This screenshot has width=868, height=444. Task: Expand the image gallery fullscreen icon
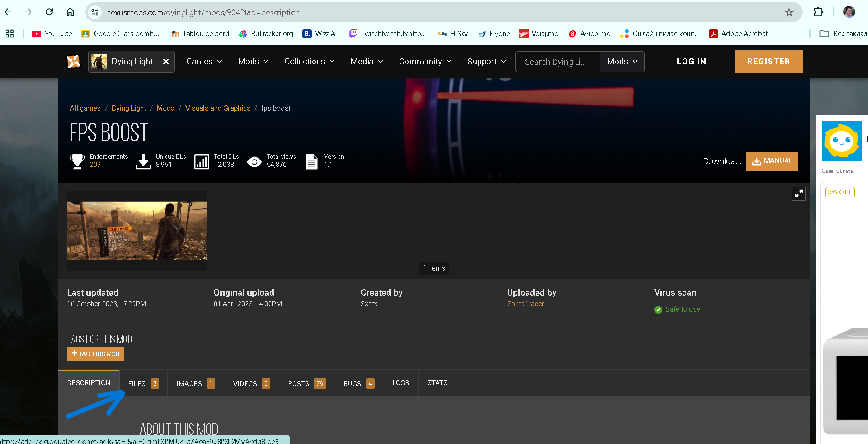(798, 194)
